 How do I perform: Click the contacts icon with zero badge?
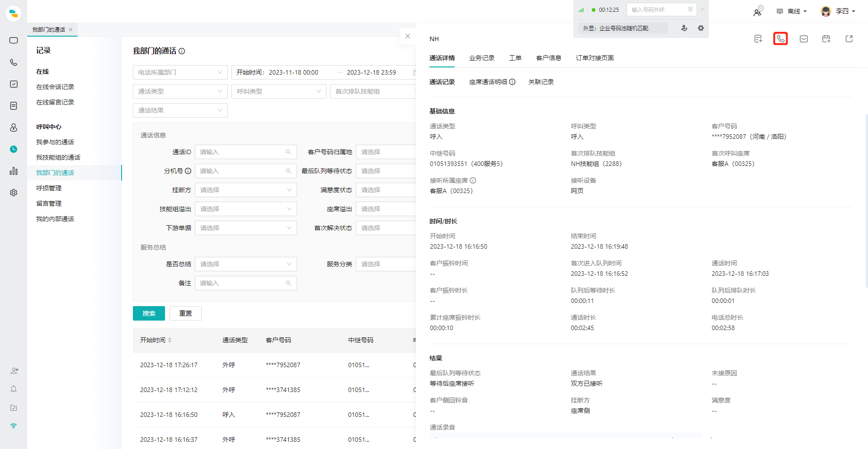click(x=758, y=12)
